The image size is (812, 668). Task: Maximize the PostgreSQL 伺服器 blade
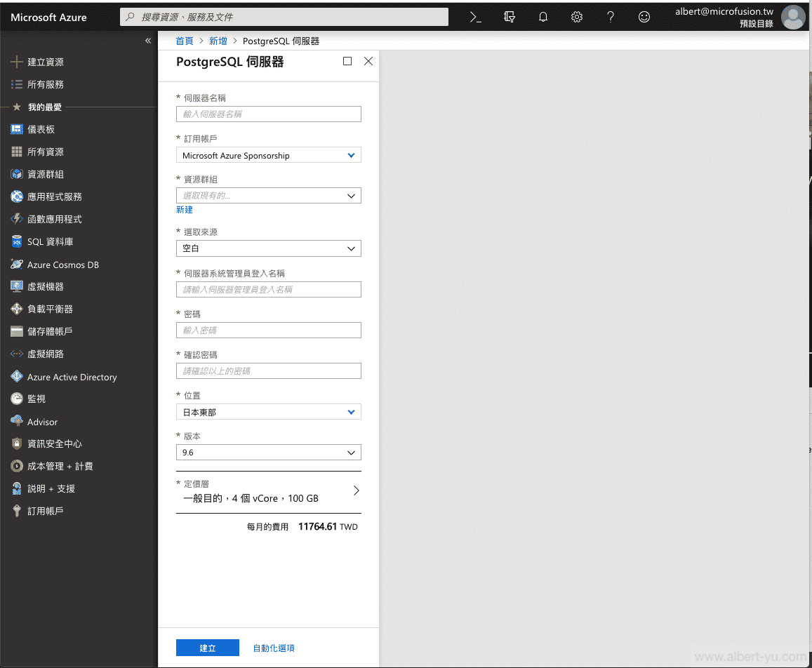(347, 61)
